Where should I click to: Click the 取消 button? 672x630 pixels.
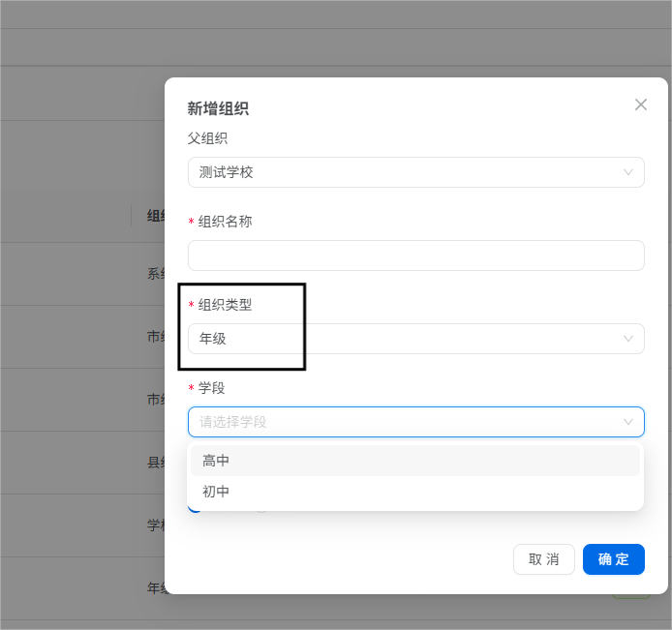pos(544,559)
